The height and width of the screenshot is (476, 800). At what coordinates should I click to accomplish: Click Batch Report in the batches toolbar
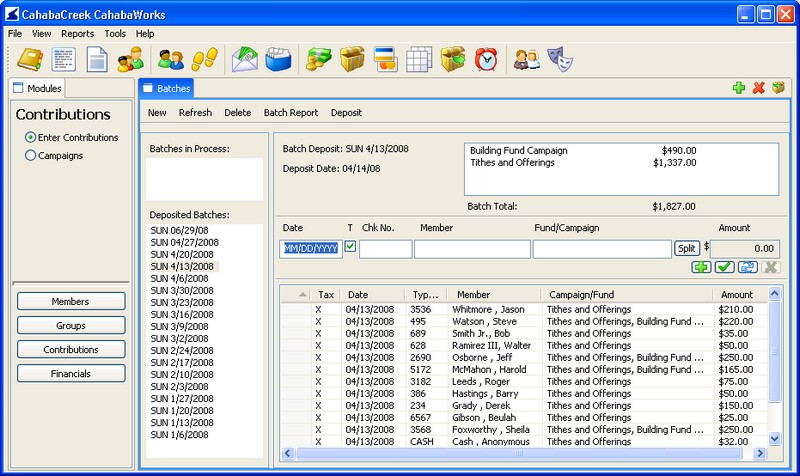pyautogui.click(x=291, y=113)
